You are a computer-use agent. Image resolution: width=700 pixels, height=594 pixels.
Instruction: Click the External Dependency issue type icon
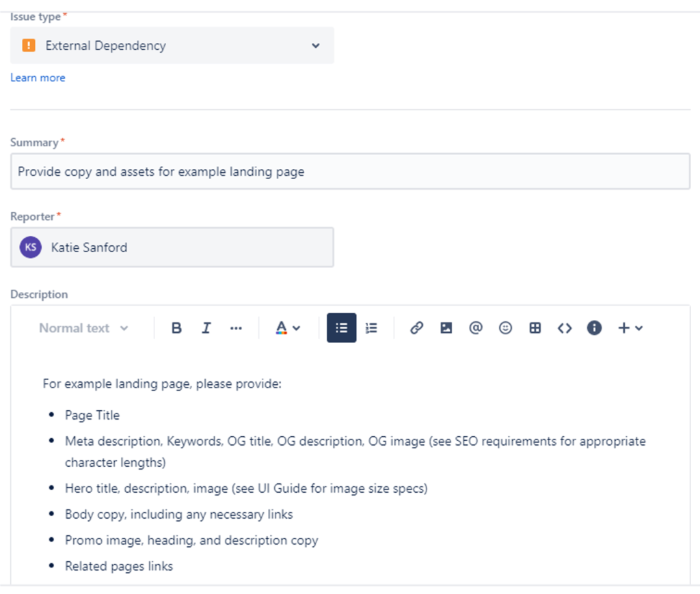click(28, 46)
